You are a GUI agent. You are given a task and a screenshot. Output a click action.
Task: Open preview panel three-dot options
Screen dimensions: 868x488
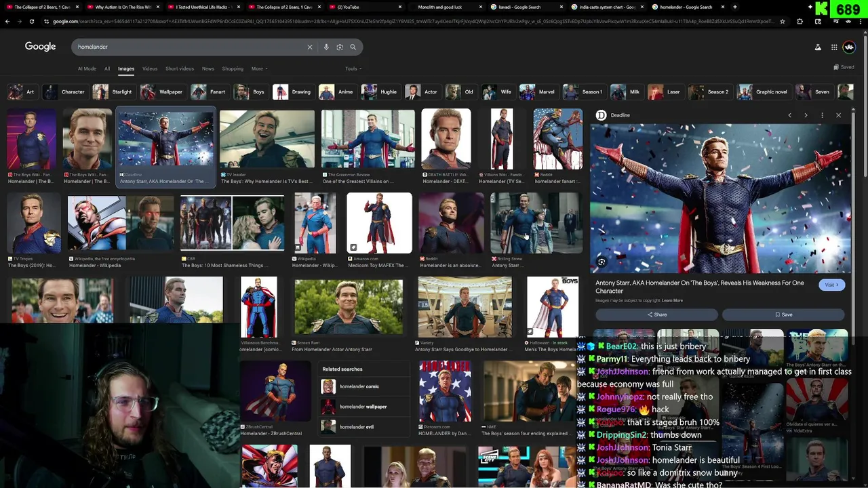(822, 115)
